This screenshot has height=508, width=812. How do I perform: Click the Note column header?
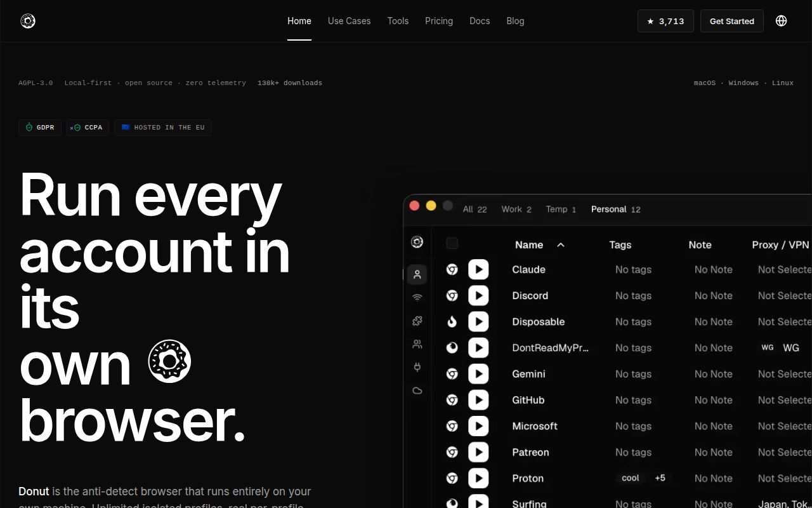click(x=700, y=244)
